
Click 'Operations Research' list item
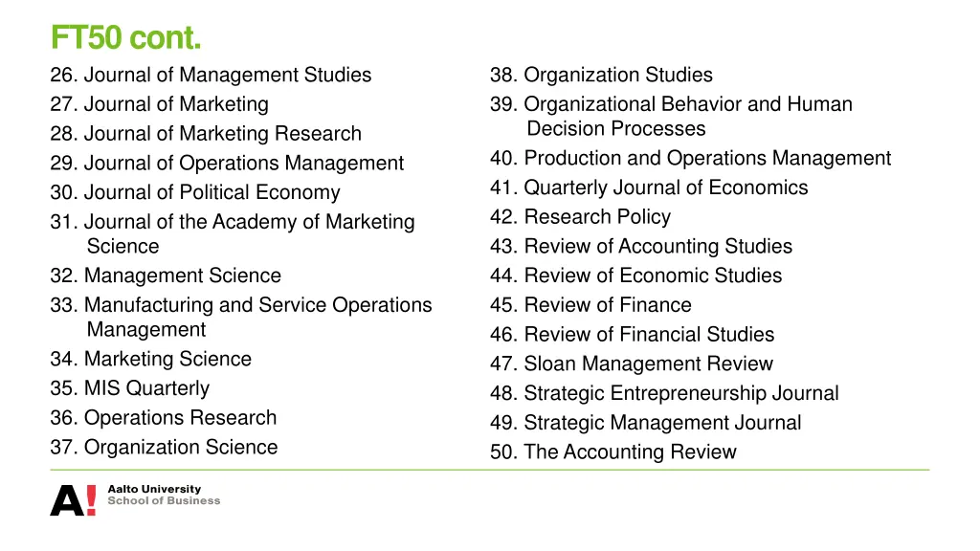(164, 418)
